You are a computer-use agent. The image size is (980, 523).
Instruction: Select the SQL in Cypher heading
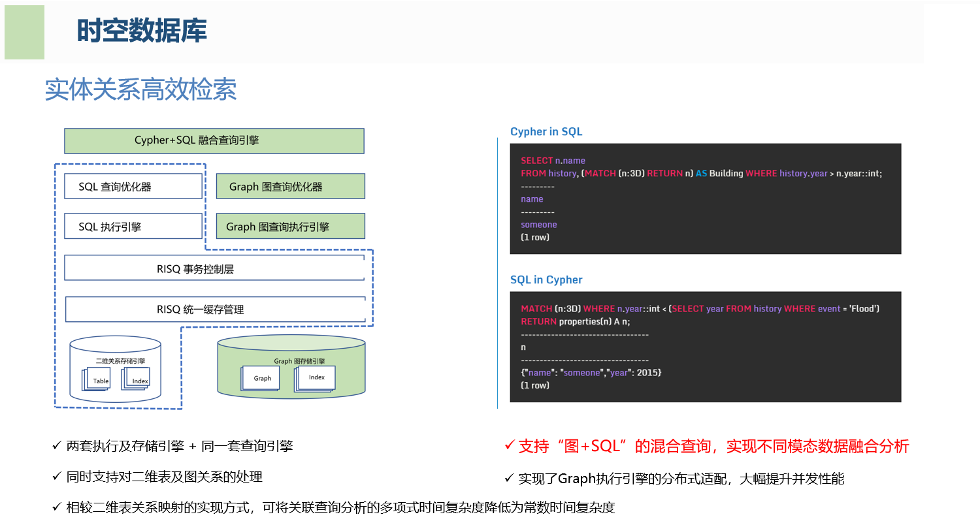click(546, 280)
